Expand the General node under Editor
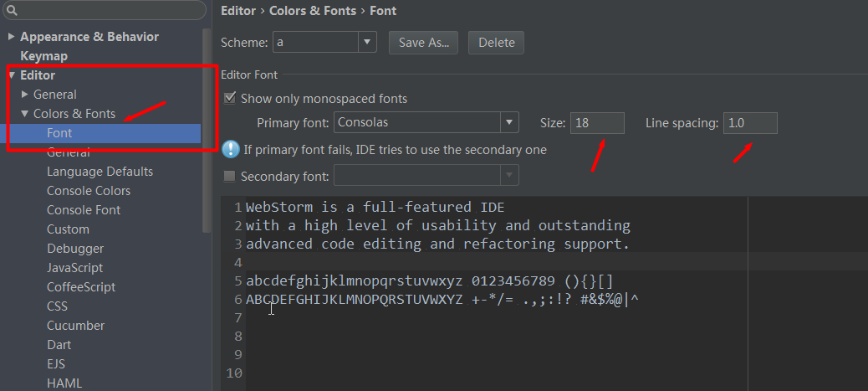The width and height of the screenshot is (868, 391). click(x=24, y=95)
